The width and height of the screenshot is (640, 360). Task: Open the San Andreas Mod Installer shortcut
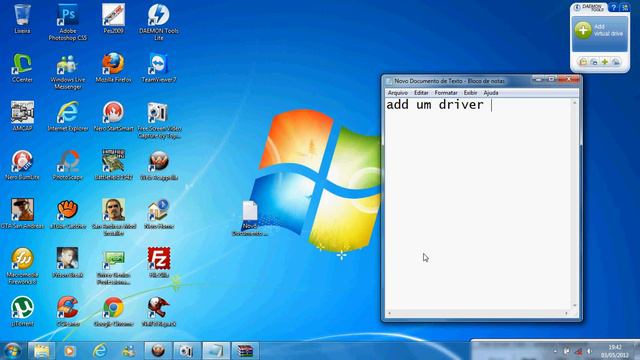(x=113, y=217)
